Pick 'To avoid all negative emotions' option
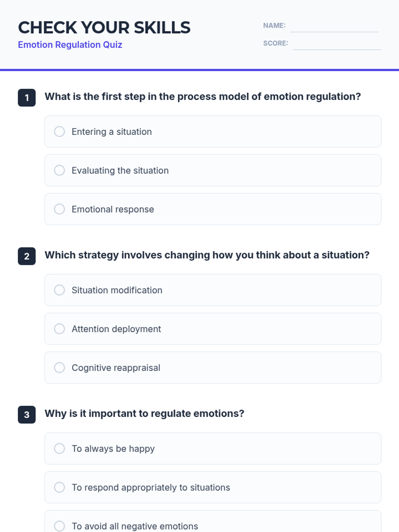Screen dimensions: 399x532 (60, 526)
